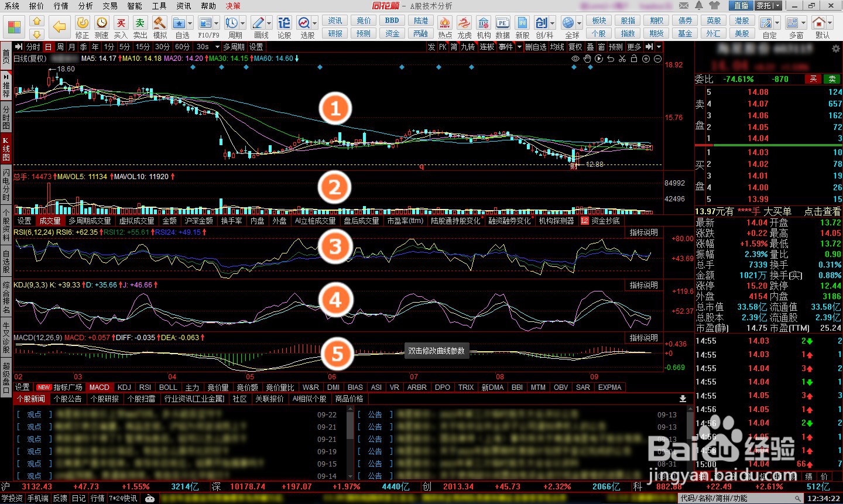Click the 修正 refresh icon
Image resolution: width=843 pixels, height=504 pixels.
coord(83,22)
